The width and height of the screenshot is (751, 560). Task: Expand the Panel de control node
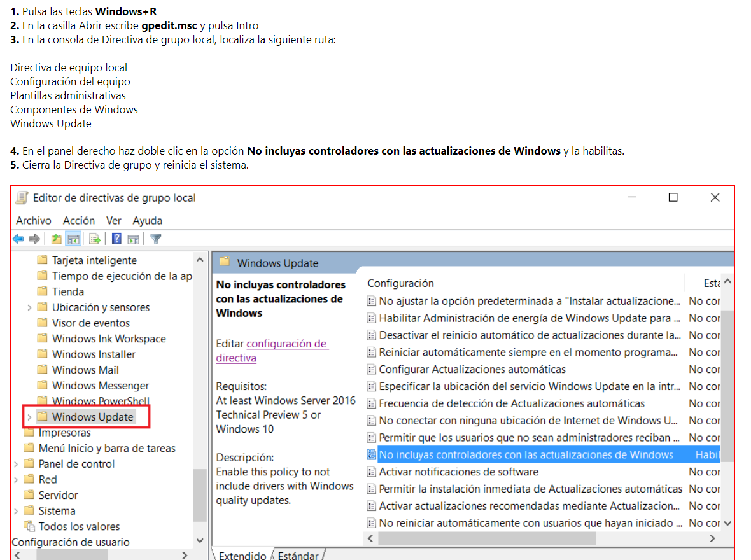coord(16,464)
